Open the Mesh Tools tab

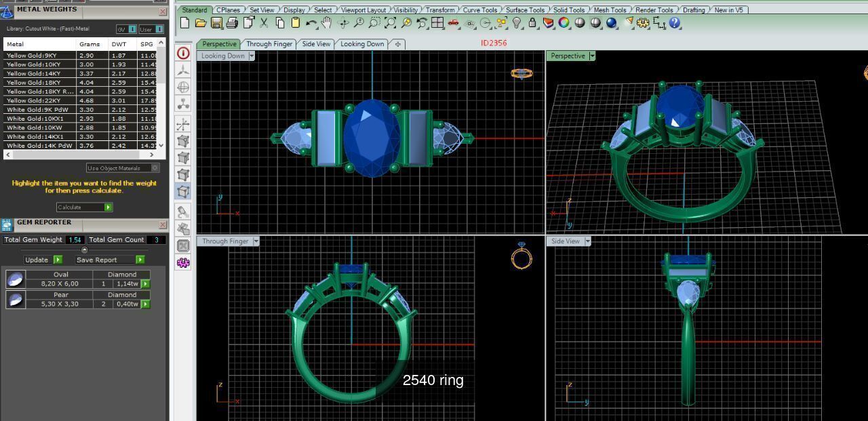[610, 10]
